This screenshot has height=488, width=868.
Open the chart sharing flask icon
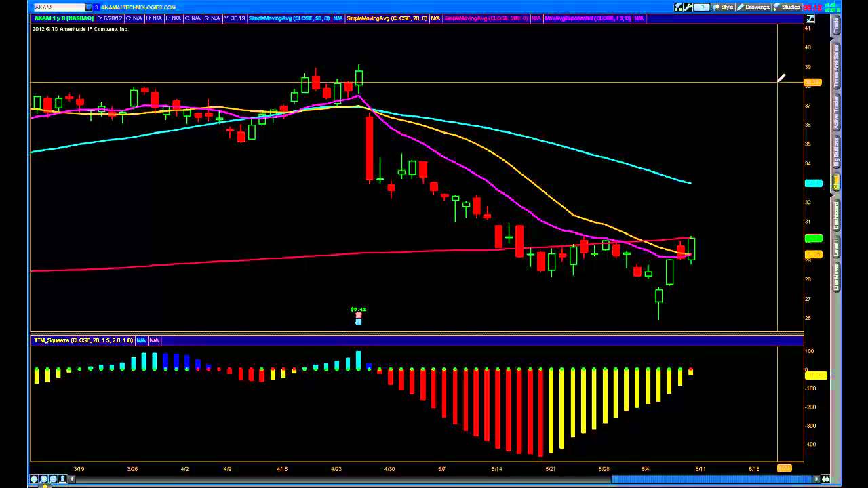pyautogui.click(x=677, y=7)
